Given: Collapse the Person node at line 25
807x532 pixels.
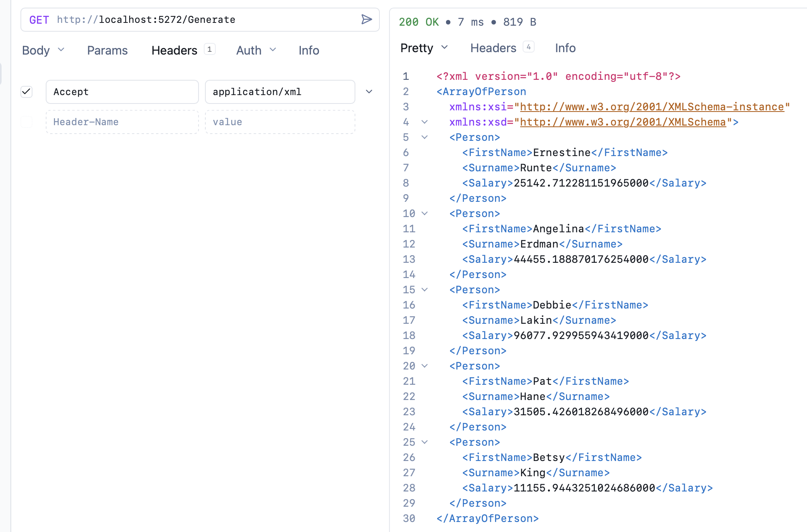Looking at the screenshot, I should point(424,442).
